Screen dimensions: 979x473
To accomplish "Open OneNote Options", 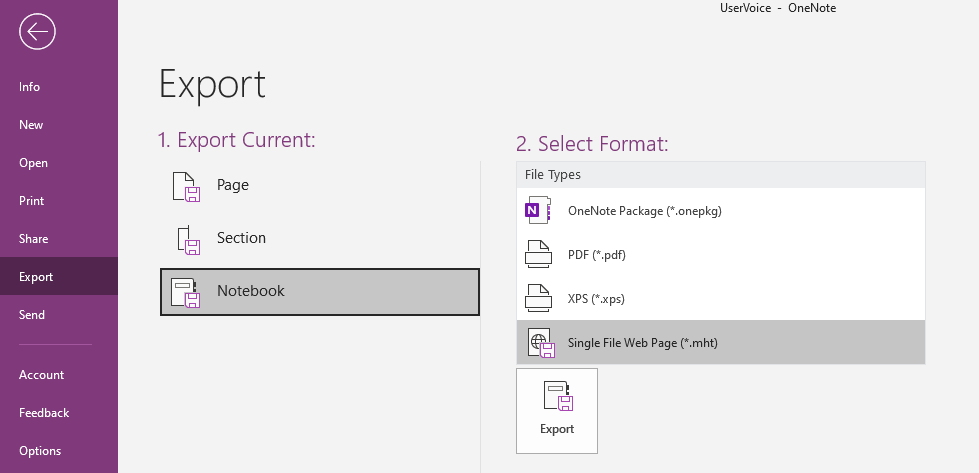I will [x=59, y=451].
